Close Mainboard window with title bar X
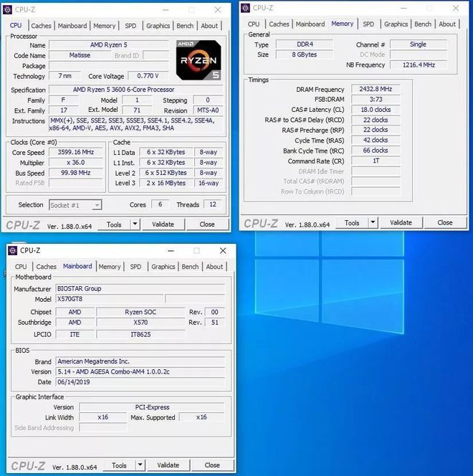This screenshot has height=476, width=473. click(223, 251)
